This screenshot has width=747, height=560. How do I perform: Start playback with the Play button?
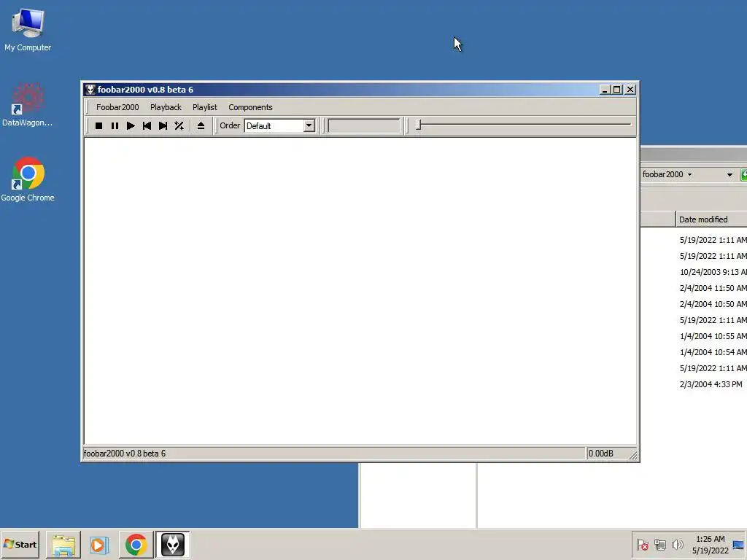pyautogui.click(x=131, y=125)
